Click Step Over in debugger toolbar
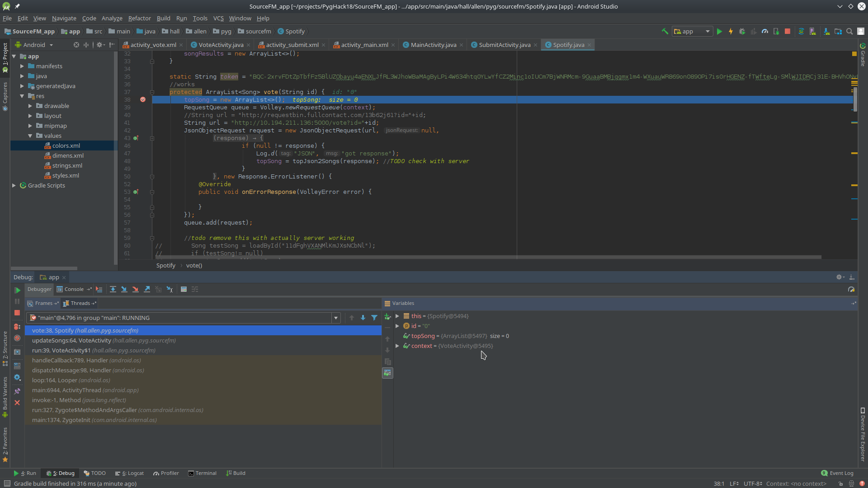Screen dimensions: 868x488 pos(113,290)
